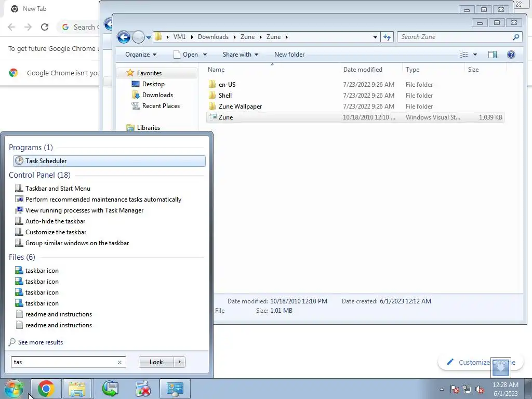Image resolution: width=532 pixels, height=399 pixels.
Task: Open View running processes with Task Manager
Action: click(79, 210)
